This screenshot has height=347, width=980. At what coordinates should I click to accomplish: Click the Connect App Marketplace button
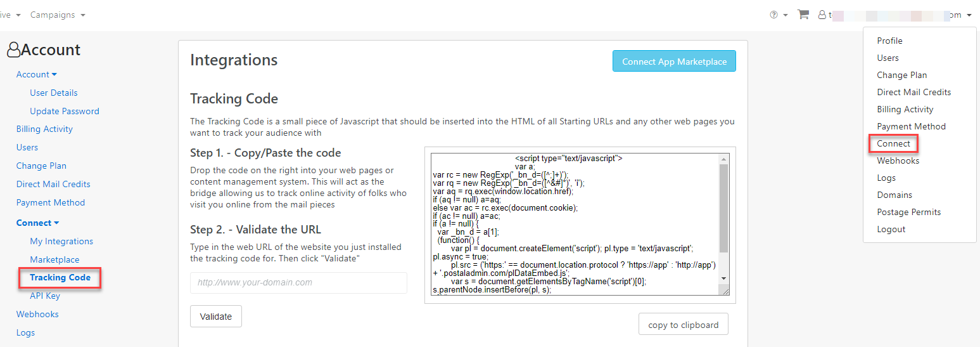coord(674,62)
